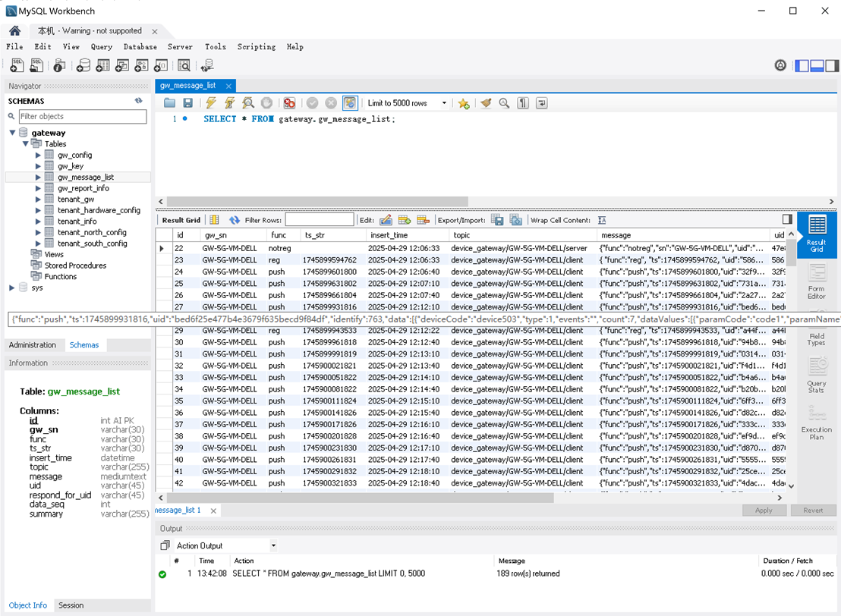Close the gw_message_list query tab
Screen dimensions: 841x616
click(x=228, y=86)
